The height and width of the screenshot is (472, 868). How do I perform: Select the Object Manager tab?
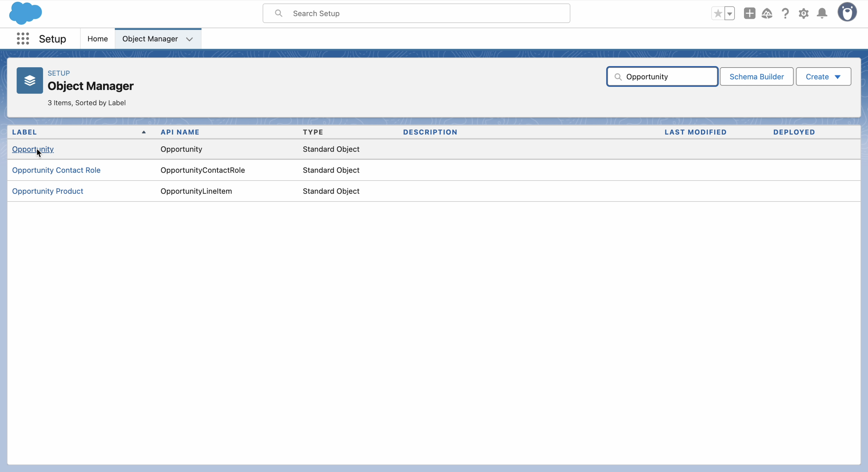tap(150, 39)
